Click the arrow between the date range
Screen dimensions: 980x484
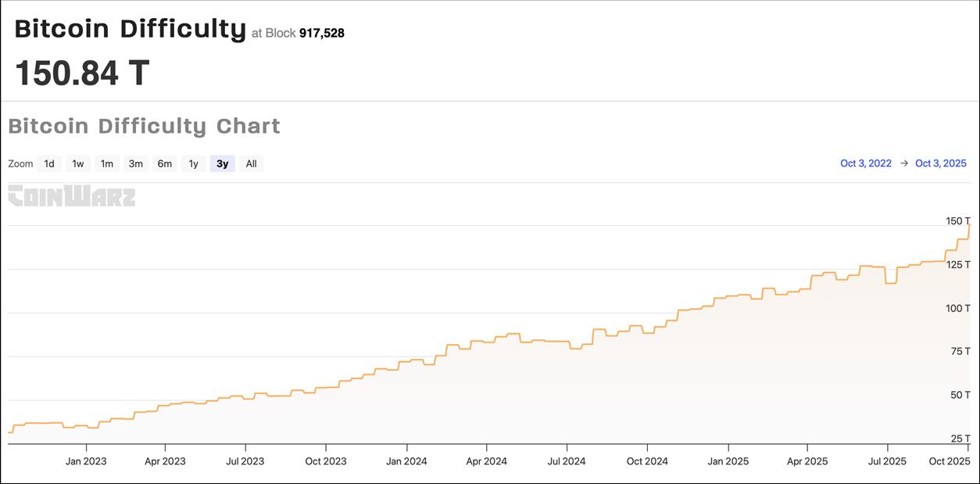(904, 163)
